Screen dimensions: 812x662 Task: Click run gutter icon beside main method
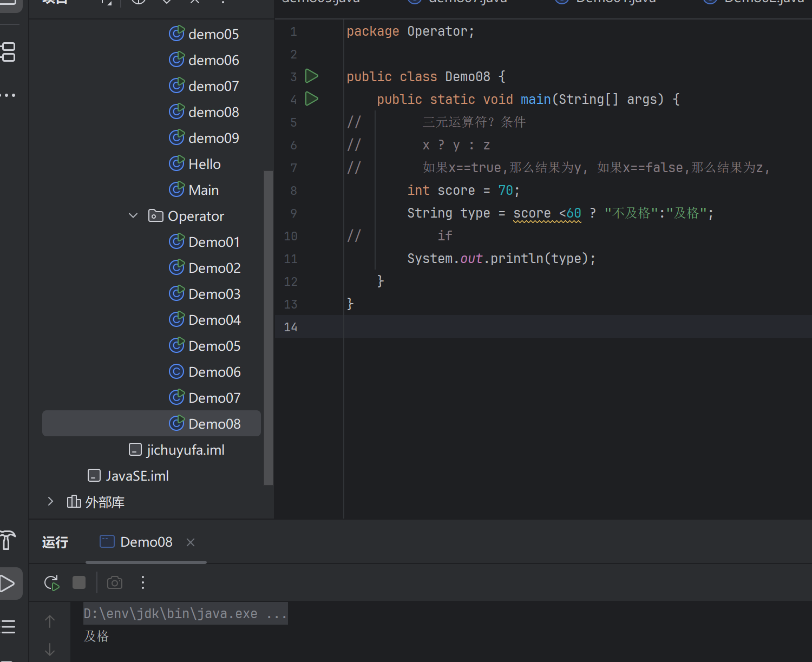click(312, 99)
